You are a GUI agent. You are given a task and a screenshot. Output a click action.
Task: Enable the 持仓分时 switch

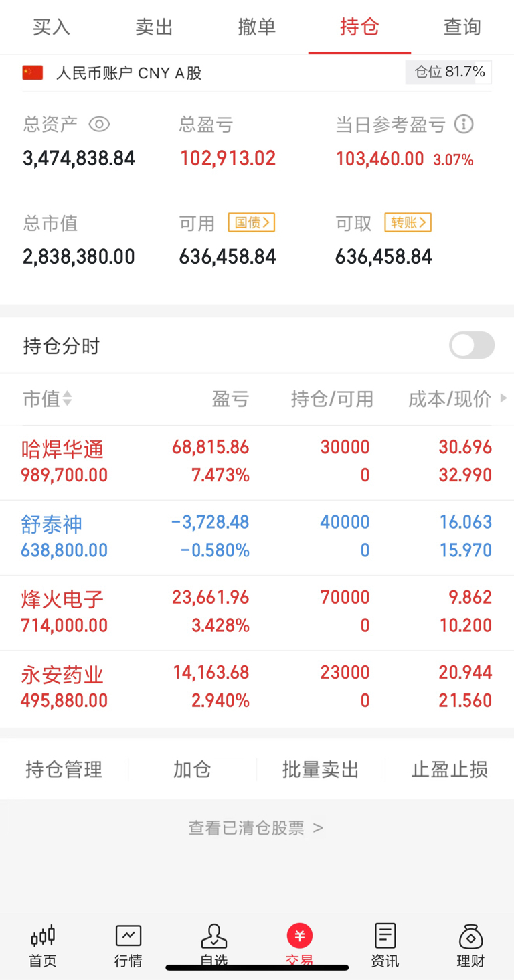[472, 346]
